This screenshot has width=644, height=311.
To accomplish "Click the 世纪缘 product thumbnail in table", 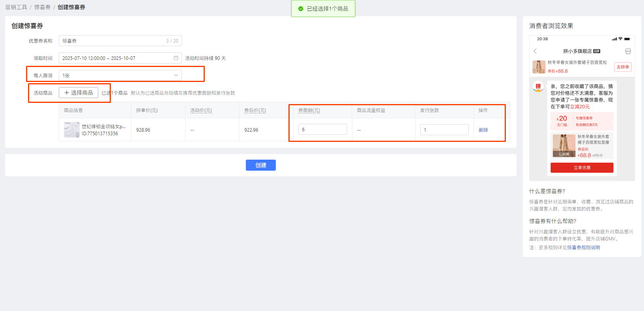I will 71,130.
